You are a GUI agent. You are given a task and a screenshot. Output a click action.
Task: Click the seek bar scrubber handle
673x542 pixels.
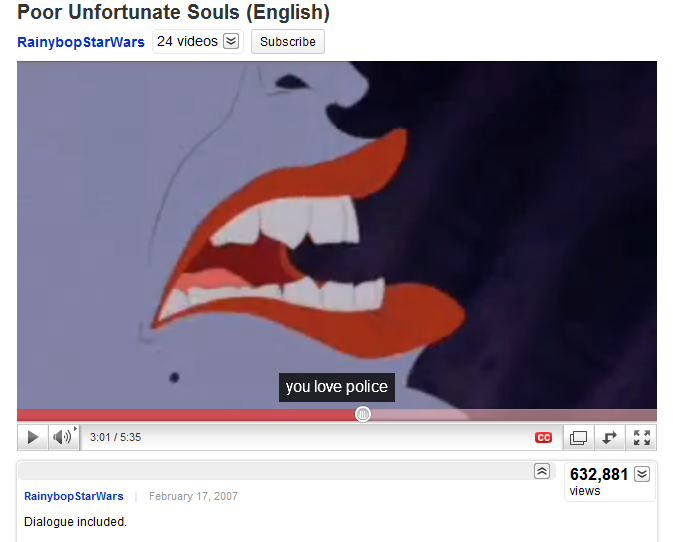coord(363,414)
